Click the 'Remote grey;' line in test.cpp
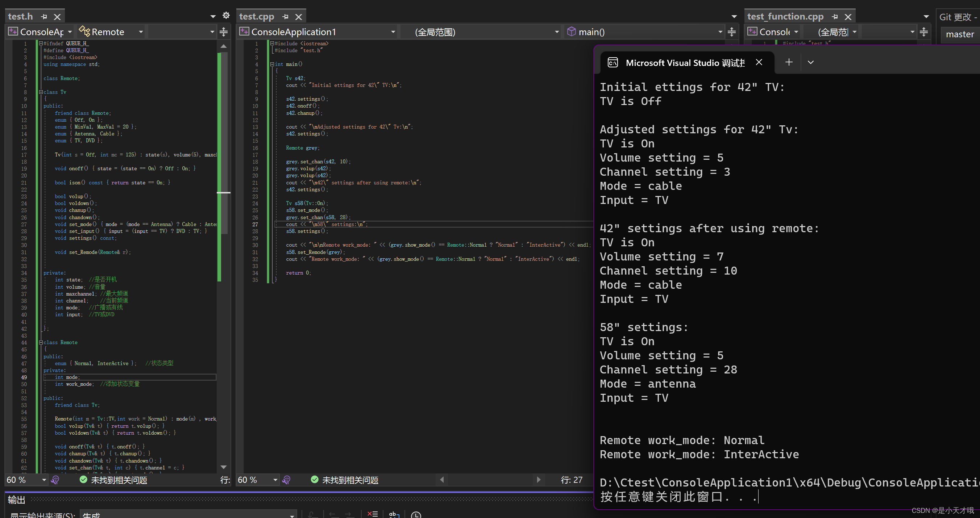Image resolution: width=980 pixels, height=518 pixels. [303, 148]
